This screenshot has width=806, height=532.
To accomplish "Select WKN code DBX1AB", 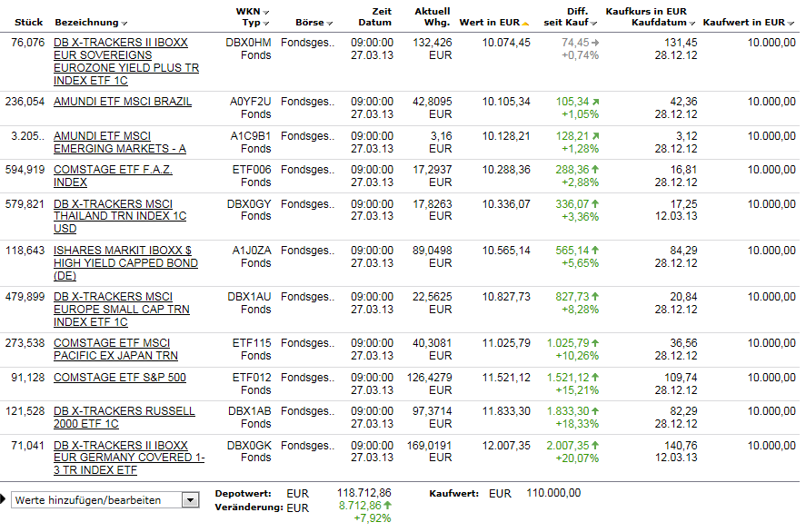I will (249, 411).
